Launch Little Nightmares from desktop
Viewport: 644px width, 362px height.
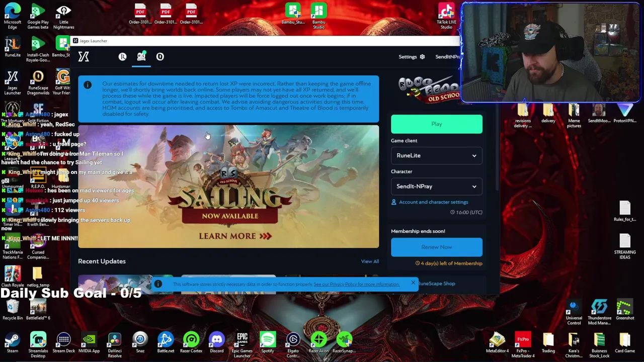pos(63,16)
